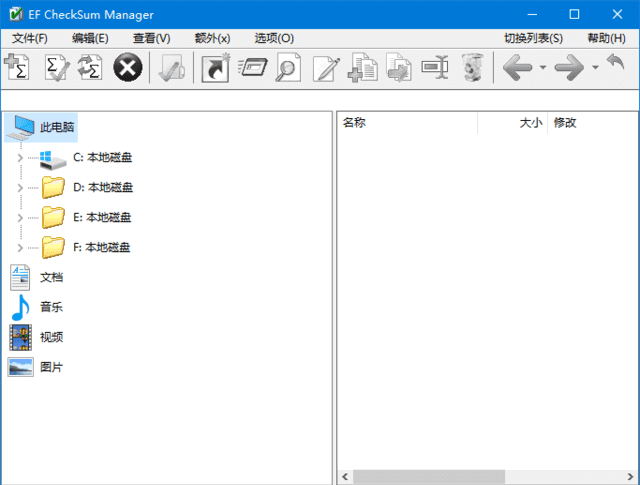Click the rename text cursor icon
640x485 pixels.
coord(435,67)
